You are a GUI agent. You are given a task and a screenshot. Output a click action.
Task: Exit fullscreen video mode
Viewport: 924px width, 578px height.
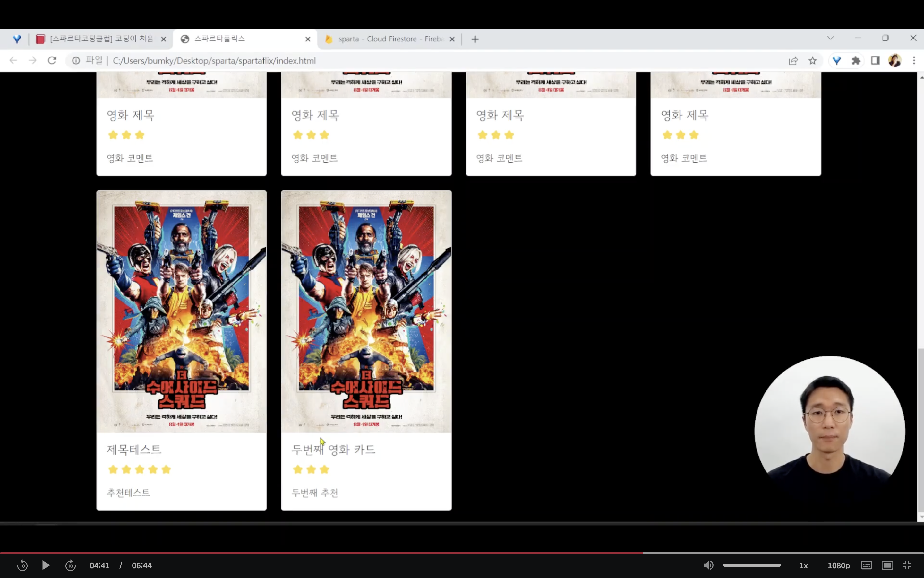point(907,565)
